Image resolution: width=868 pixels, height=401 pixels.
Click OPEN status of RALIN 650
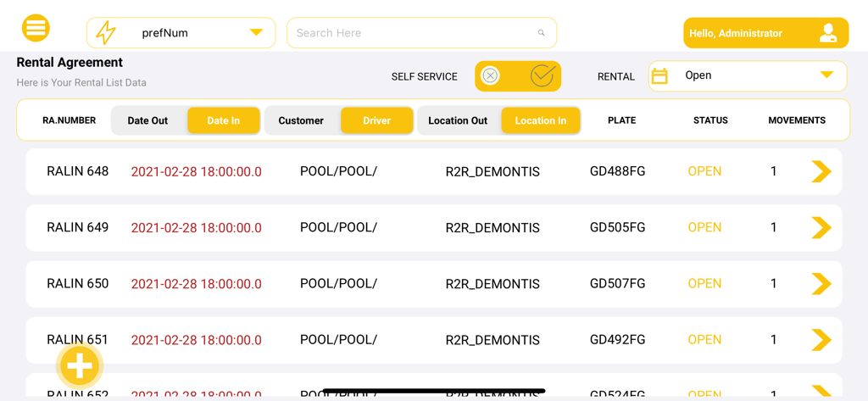[x=704, y=283]
